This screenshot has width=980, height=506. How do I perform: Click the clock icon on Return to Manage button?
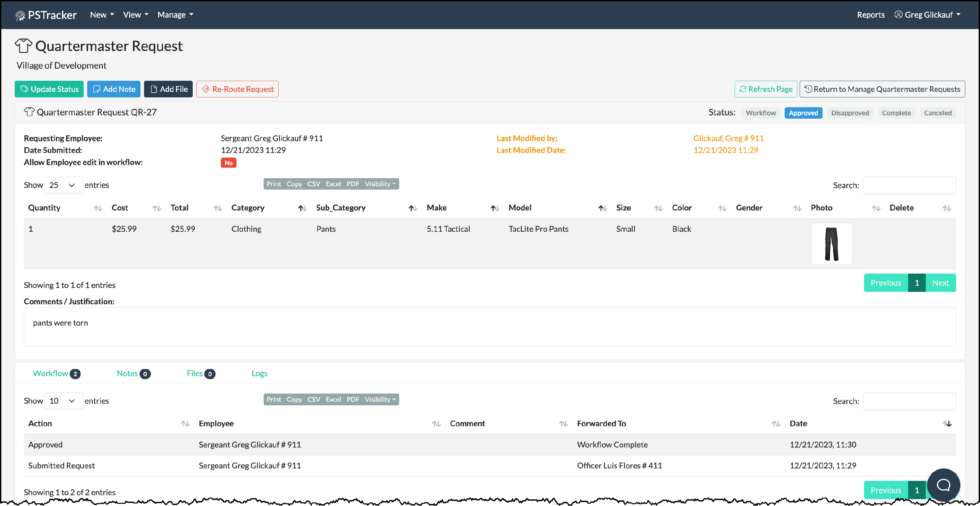[x=809, y=89]
